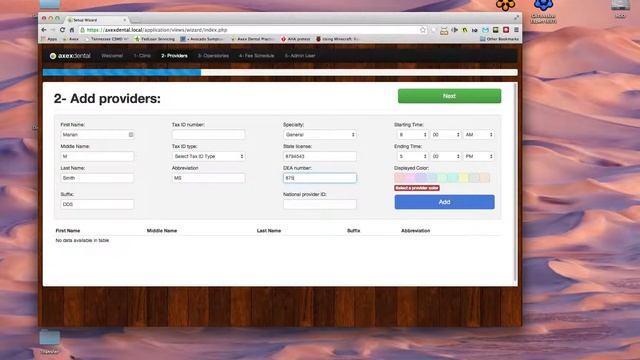Pick the yellow provider color swatch
Image resolution: width=640 pixels, height=360 pixels.
464,178
